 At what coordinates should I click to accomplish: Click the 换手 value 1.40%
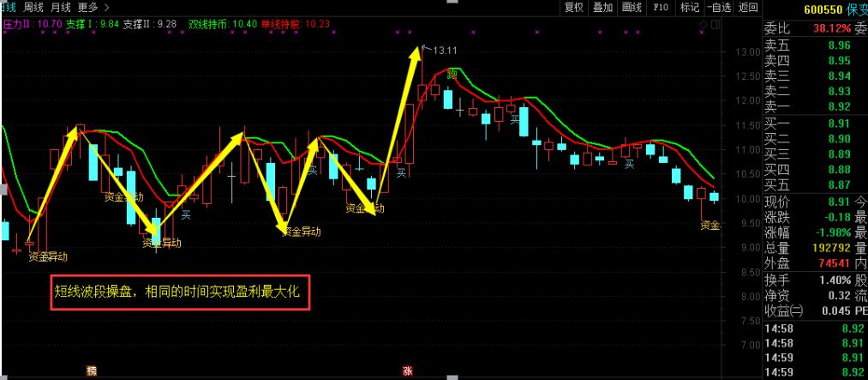836,280
